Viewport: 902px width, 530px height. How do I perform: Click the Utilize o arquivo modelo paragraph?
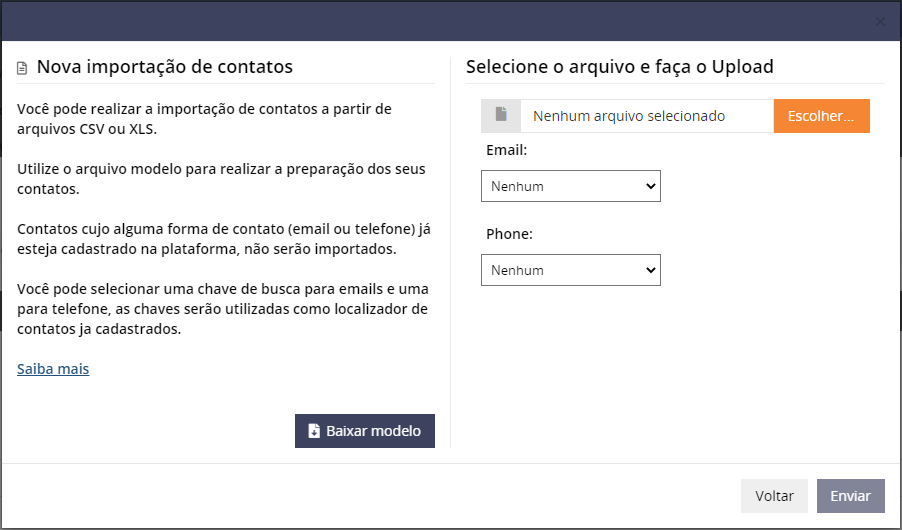click(221, 179)
